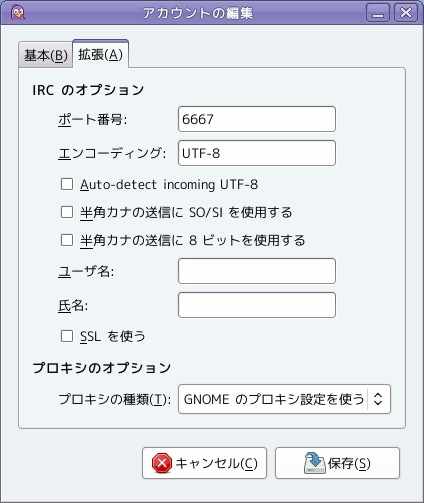Open the プロキシの種類 dropdown
The width and height of the screenshot is (424, 503).
[284, 399]
